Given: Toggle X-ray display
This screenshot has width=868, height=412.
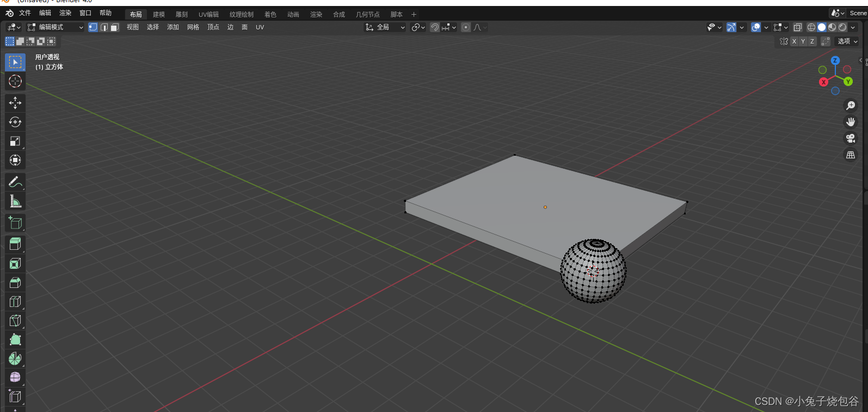Looking at the screenshot, I should pyautogui.click(x=797, y=27).
